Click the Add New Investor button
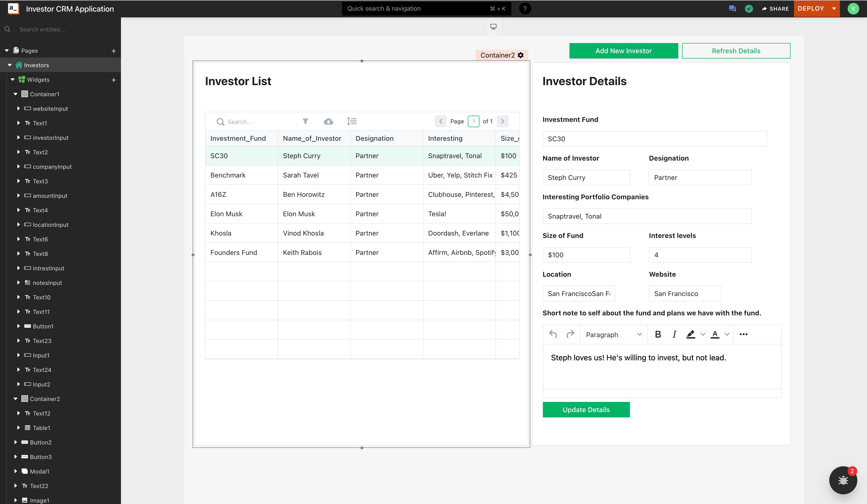The height and width of the screenshot is (504, 867). point(623,51)
